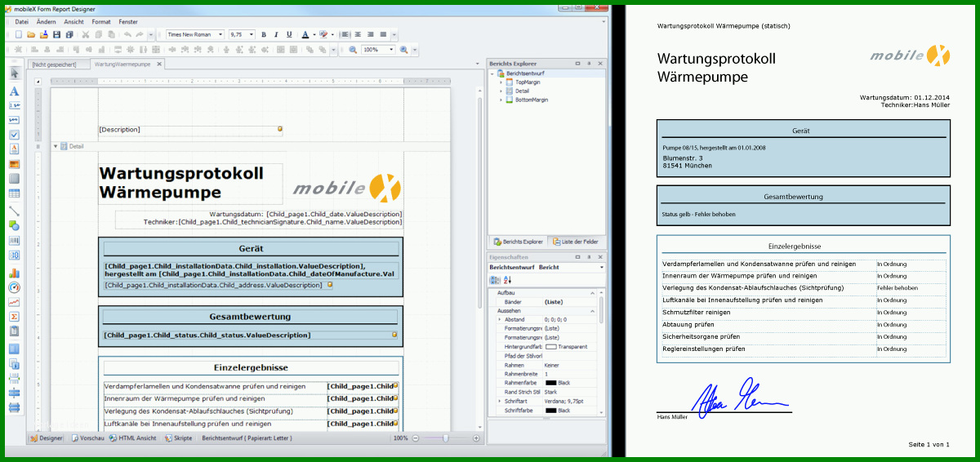Switch properties to categorized view
980x462 pixels.
point(495,280)
